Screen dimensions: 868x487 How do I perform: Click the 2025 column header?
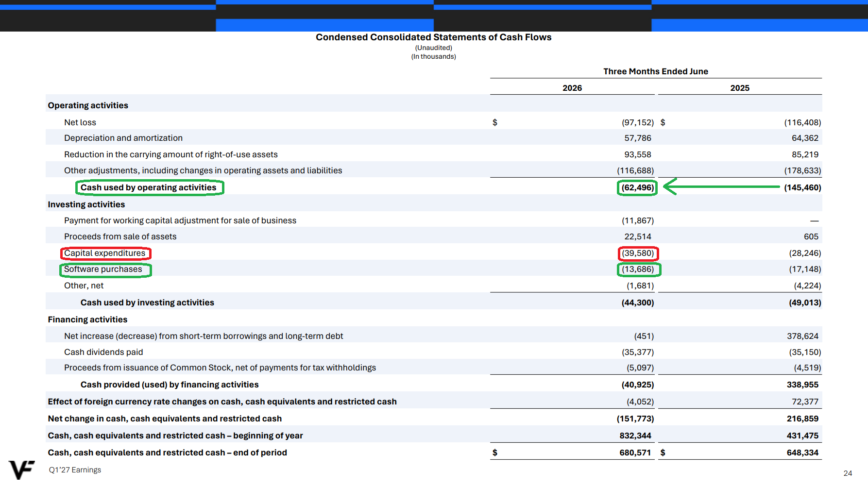point(740,88)
